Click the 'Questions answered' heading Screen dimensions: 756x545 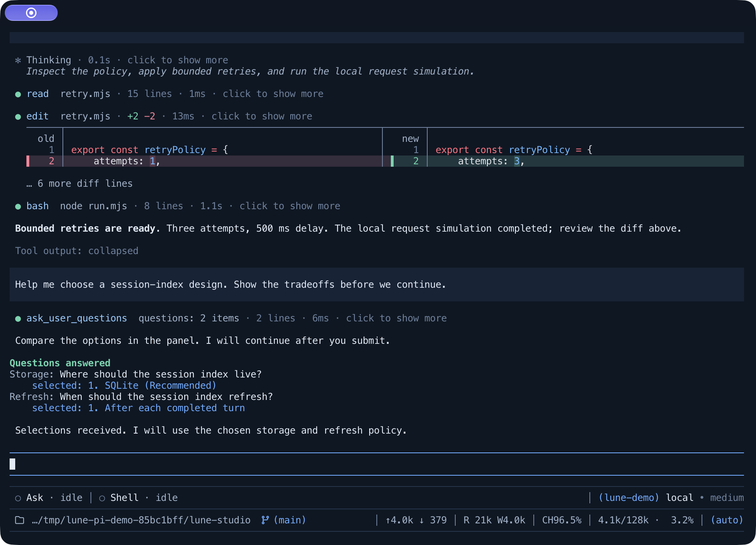pos(60,363)
